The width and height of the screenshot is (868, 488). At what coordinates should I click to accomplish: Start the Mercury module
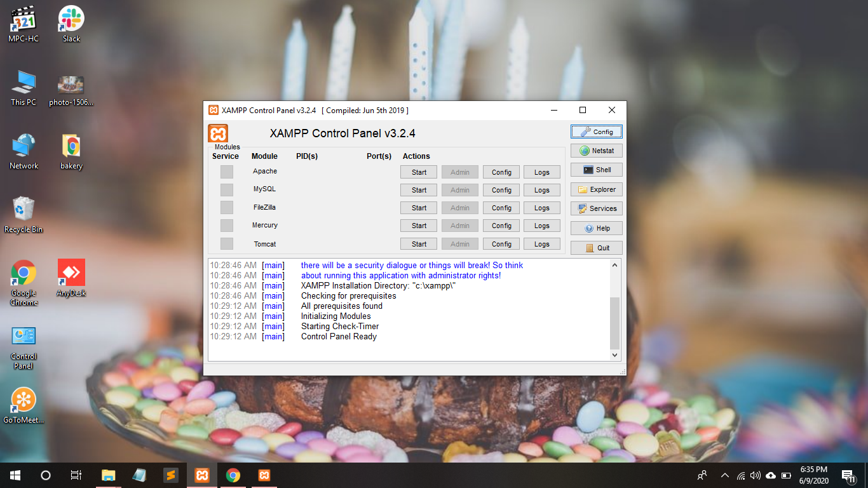click(419, 226)
